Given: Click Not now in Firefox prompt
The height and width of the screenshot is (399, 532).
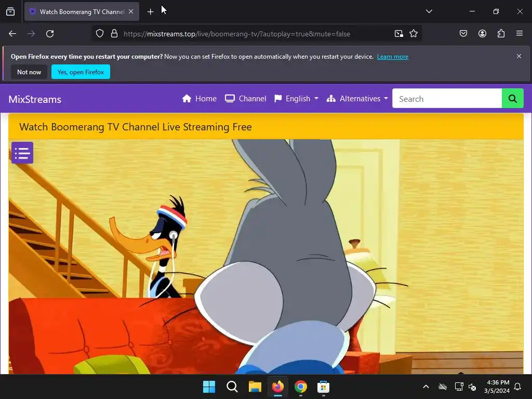Looking at the screenshot, I should pos(29,72).
